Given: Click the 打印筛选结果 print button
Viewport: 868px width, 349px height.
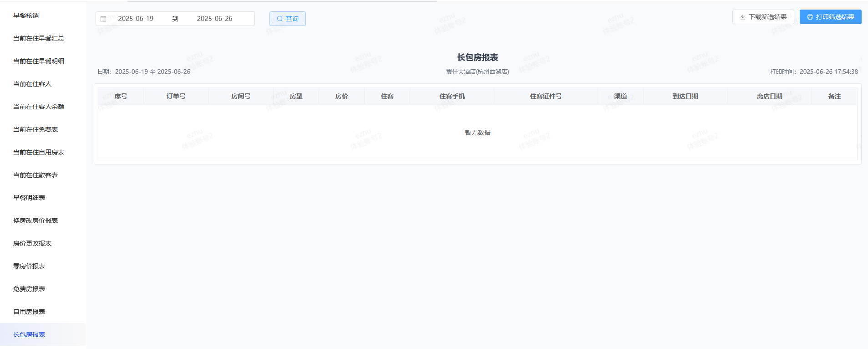Looking at the screenshot, I should [831, 17].
